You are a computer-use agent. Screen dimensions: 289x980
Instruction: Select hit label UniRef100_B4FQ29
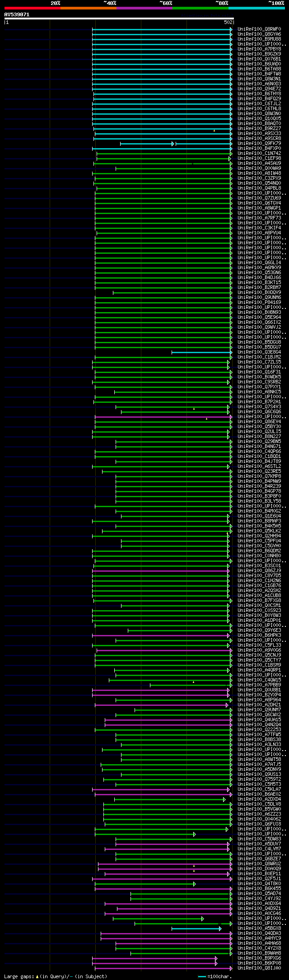coord(259,99)
